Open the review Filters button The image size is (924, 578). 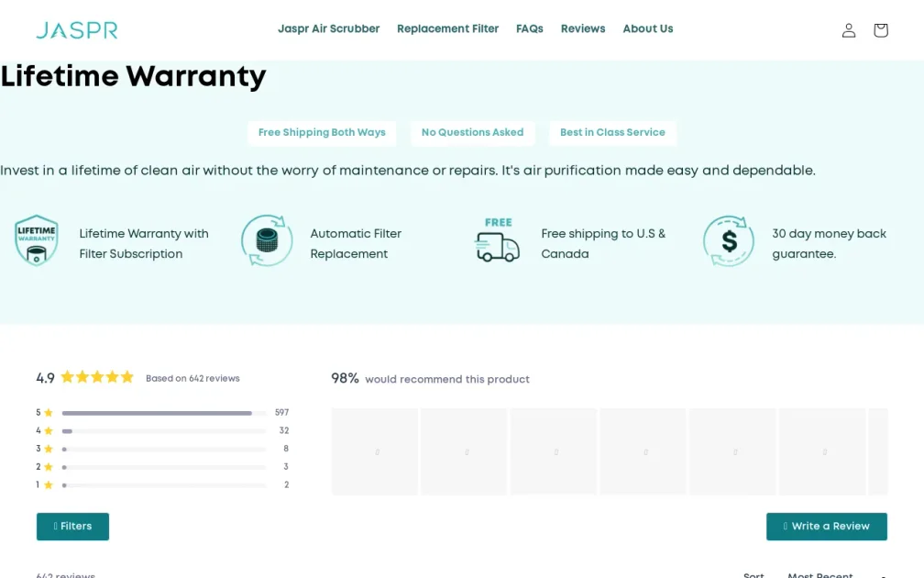72,526
